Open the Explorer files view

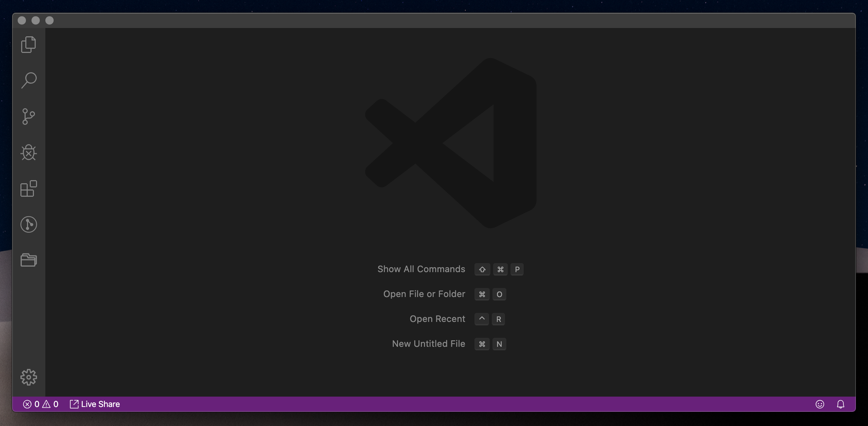tap(28, 45)
